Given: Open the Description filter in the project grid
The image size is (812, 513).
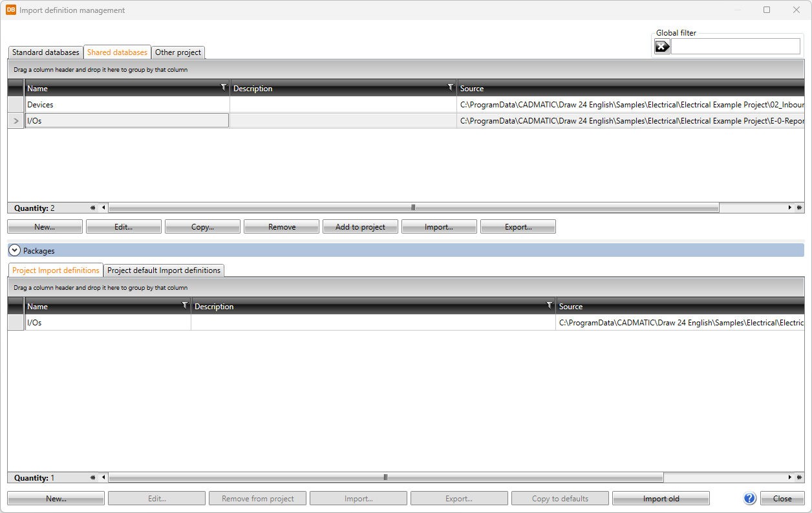Looking at the screenshot, I should [550, 305].
